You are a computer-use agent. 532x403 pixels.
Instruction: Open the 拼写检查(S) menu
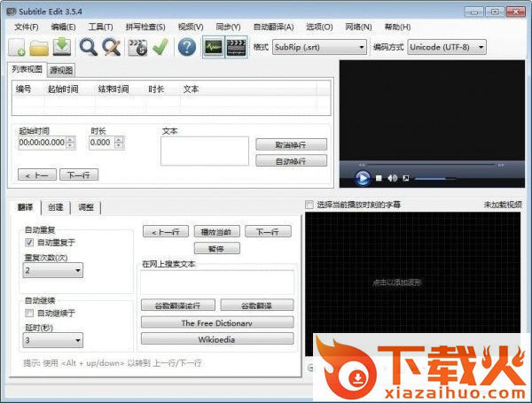[145, 27]
